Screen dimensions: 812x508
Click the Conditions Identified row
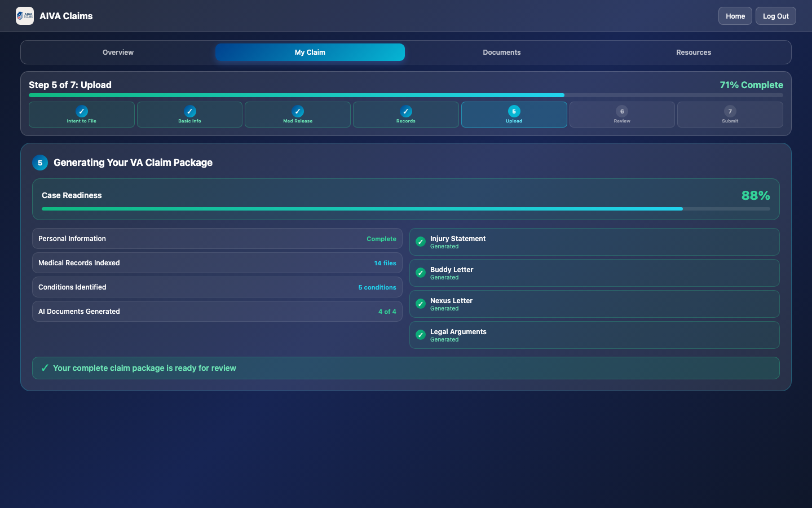[217, 287]
